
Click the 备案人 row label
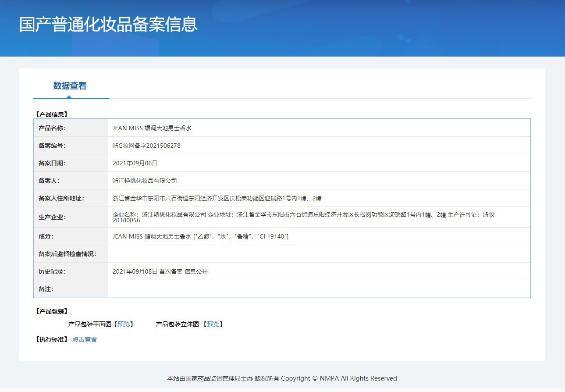(49, 181)
